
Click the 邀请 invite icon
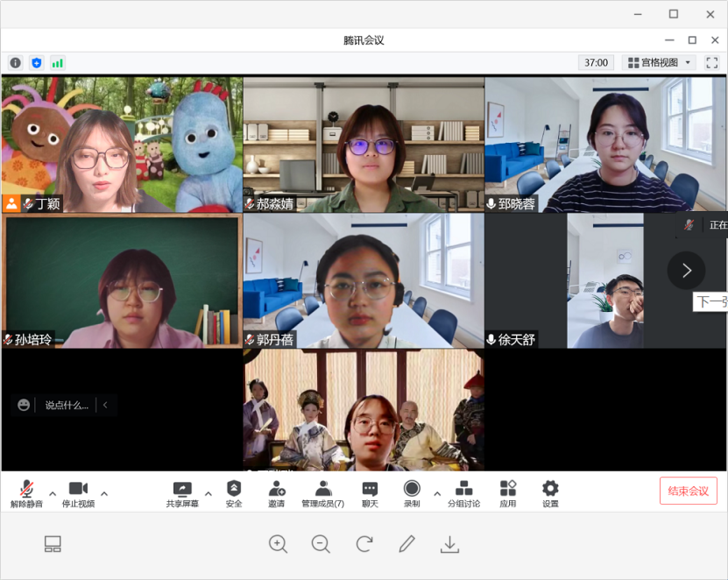coord(277,493)
